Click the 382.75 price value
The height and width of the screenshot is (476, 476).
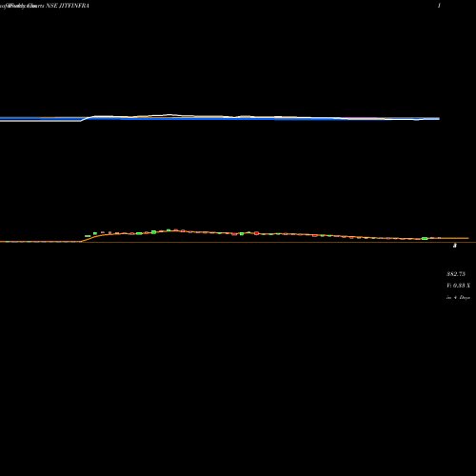point(456,274)
